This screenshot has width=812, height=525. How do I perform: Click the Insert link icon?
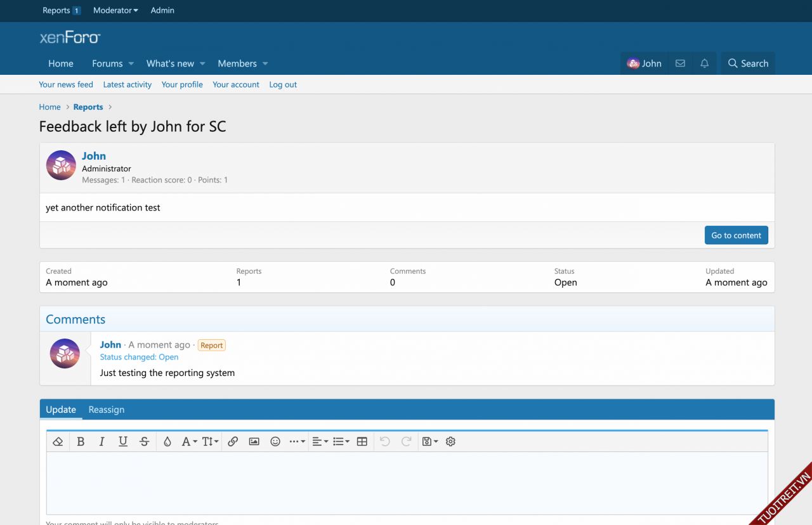click(233, 441)
